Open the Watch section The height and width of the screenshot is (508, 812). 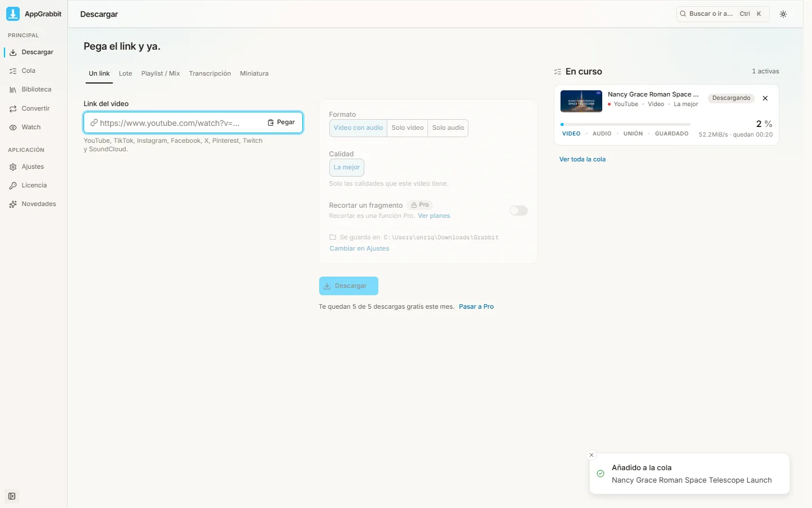pos(34,128)
